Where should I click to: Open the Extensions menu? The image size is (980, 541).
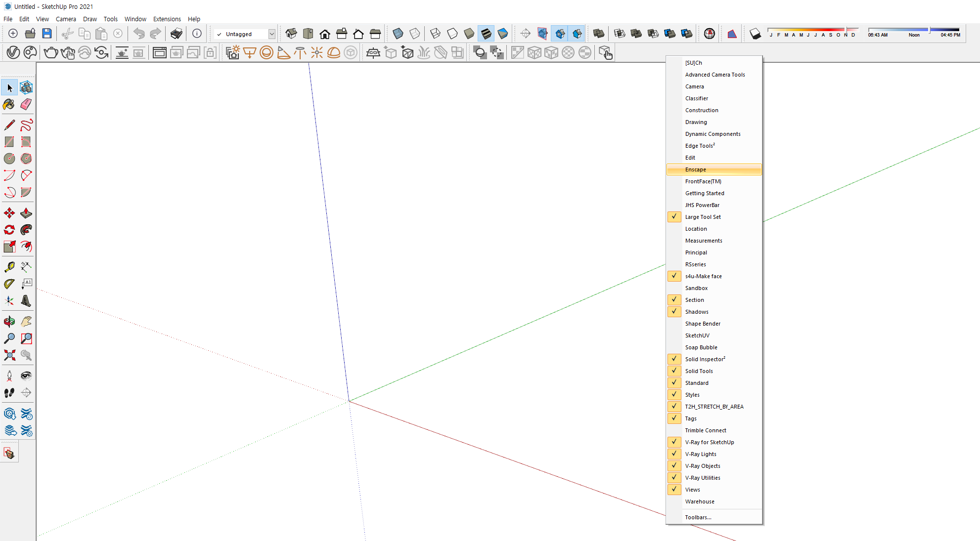167,19
